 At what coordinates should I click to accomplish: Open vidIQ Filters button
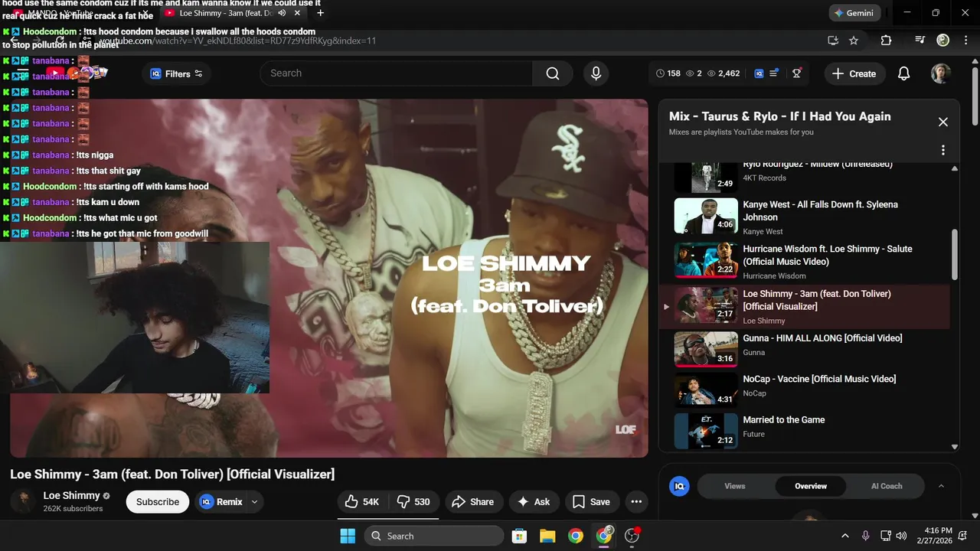[177, 73]
